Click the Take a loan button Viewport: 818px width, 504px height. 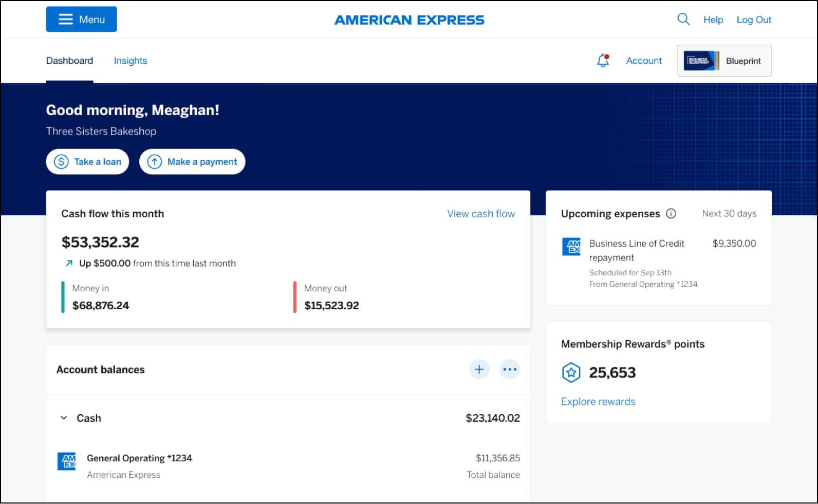coord(87,162)
